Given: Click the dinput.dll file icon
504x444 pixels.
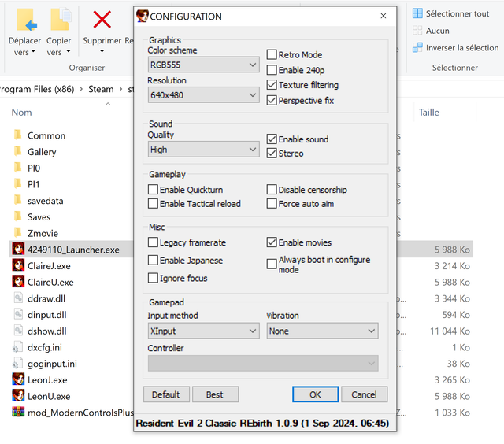Looking at the screenshot, I should 18,315.
